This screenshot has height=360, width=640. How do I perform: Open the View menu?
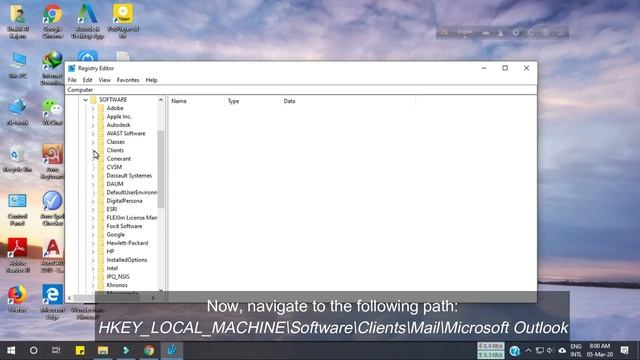104,80
